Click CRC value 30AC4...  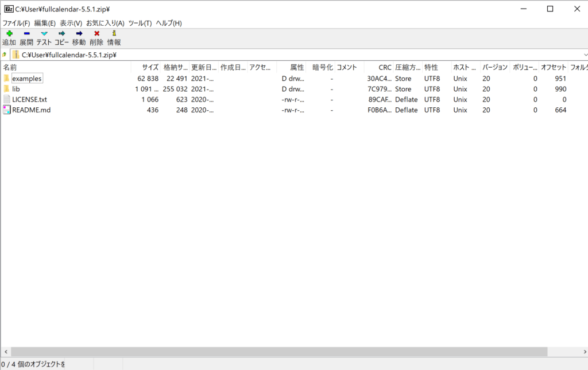379,79
